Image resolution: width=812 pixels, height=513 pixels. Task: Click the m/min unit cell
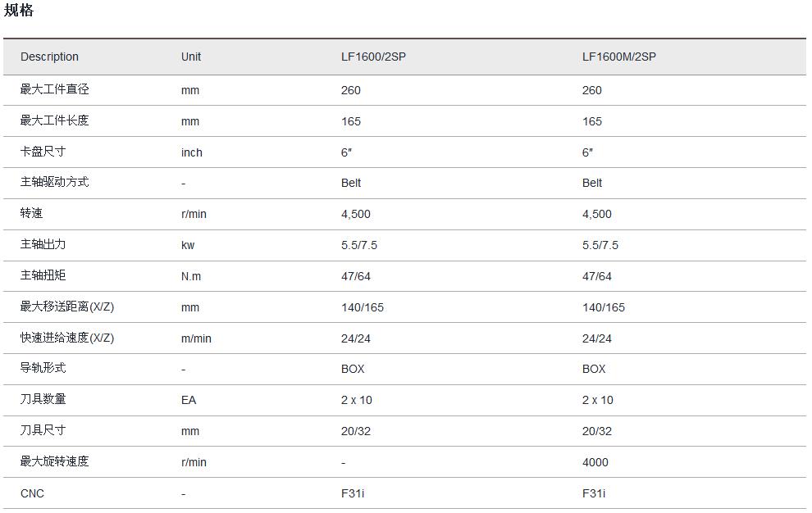coord(196,338)
